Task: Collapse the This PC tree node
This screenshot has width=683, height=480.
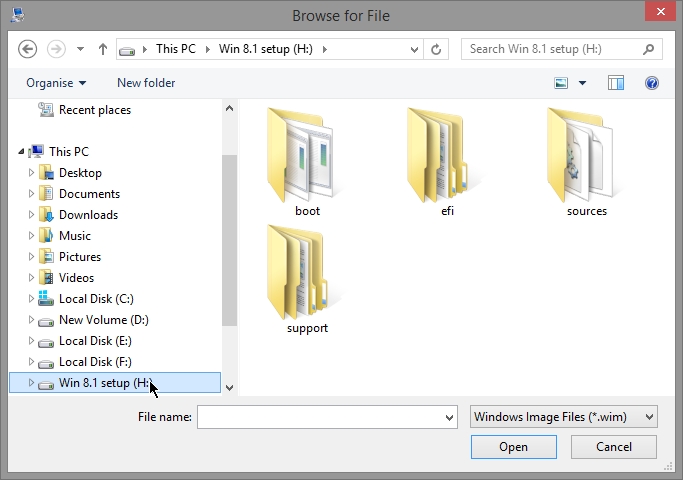Action: pyautogui.click(x=21, y=151)
